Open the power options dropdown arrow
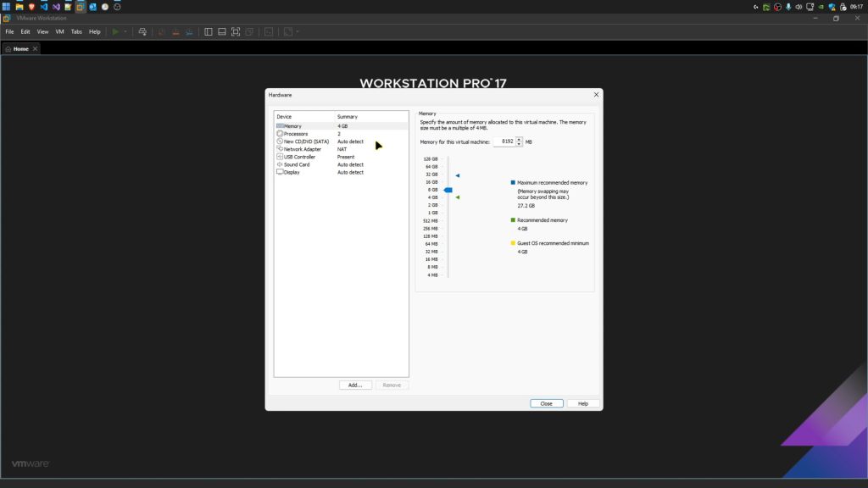This screenshot has height=488, width=868. coord(125,31)
